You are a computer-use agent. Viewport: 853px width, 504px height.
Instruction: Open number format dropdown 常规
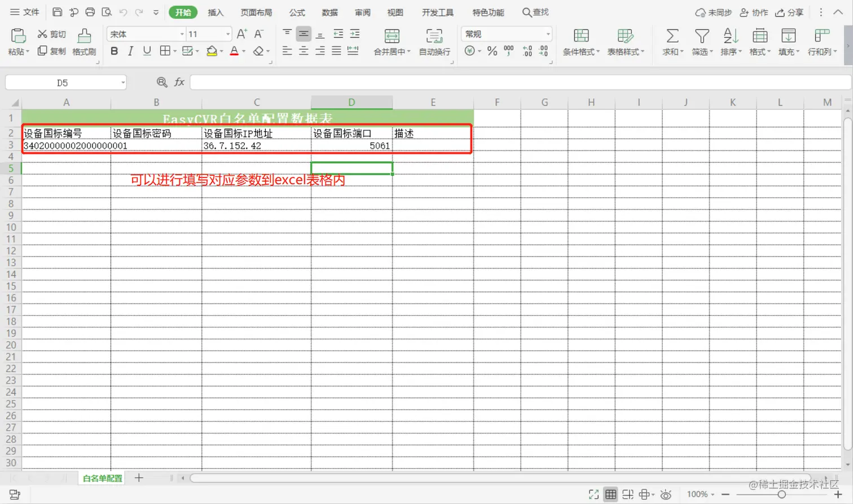click(x=548, y=34)
